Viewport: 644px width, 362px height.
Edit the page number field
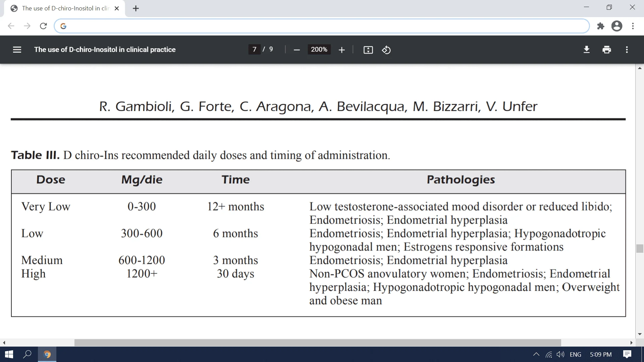(x=254, y=49)
